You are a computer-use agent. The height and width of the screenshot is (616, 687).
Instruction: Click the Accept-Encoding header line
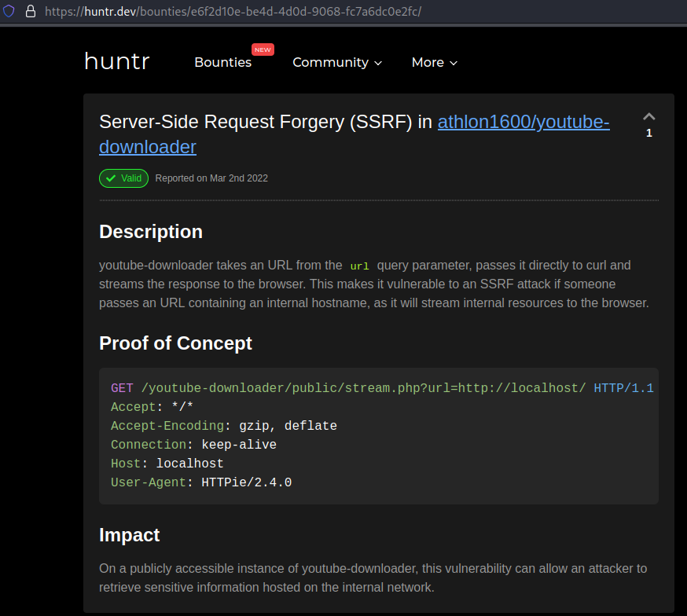224,426
